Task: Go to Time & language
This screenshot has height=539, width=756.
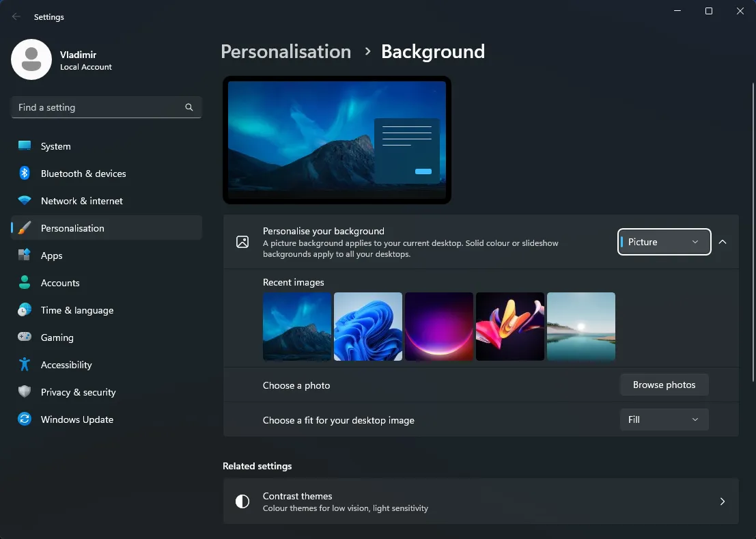Action: pyautogui.click(x=106, y=310)
